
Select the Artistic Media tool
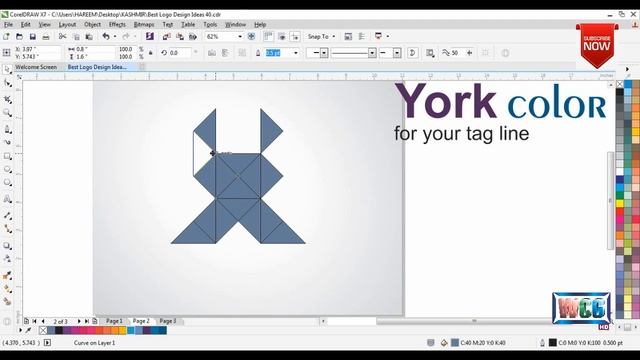tap(7, 142)
